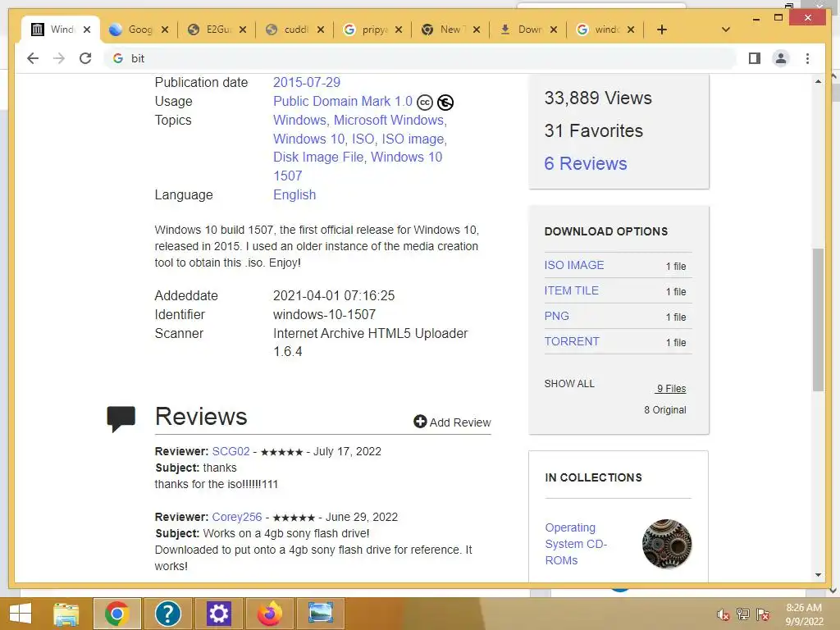Screen dimensions: 840x630
Task: Reload the page with the refresh icon
Action: pyautogui.click(x=85, y=58)
